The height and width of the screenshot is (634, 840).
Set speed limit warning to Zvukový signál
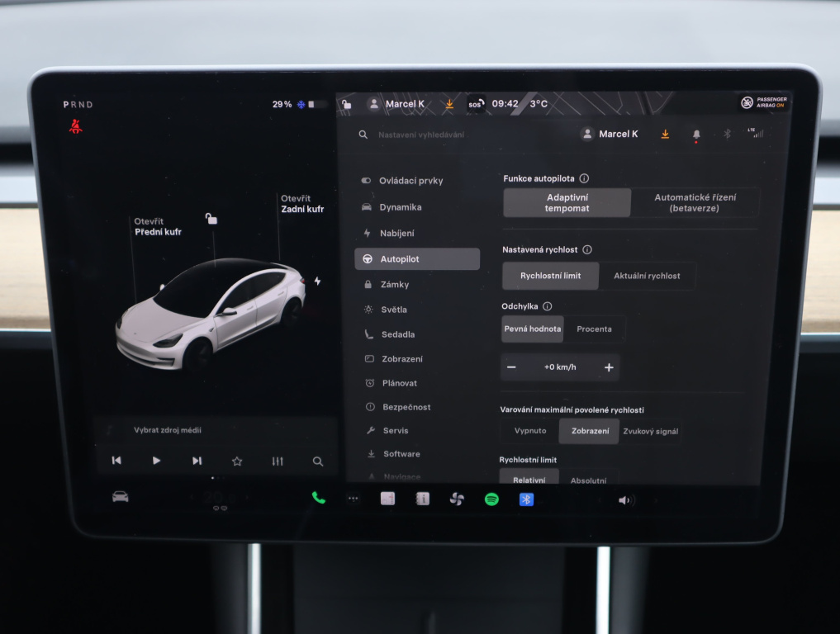[652, 431]
